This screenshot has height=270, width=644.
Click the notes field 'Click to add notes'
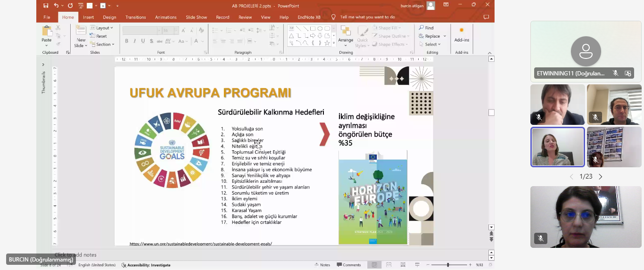(x=75, y=255)
